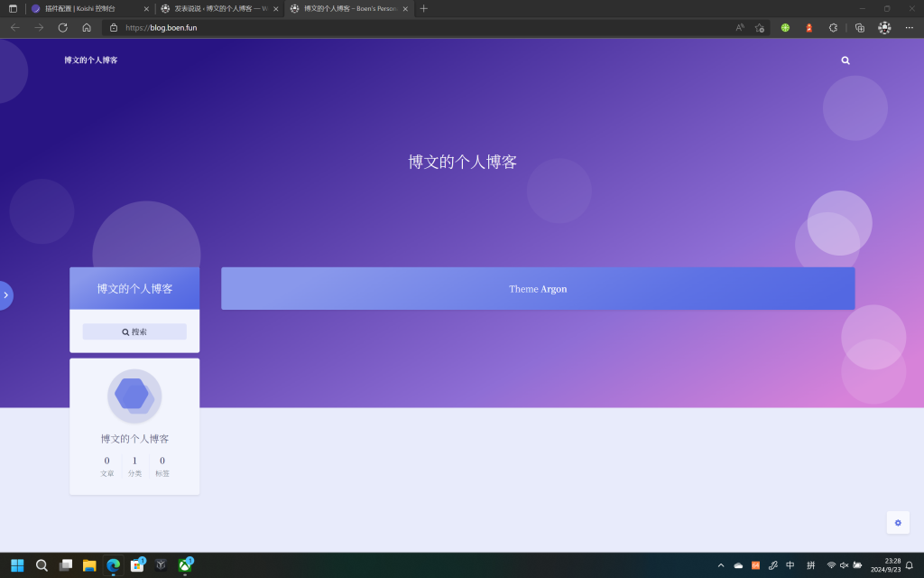Open the browser extensions puzzle icon

pos(833,28)
